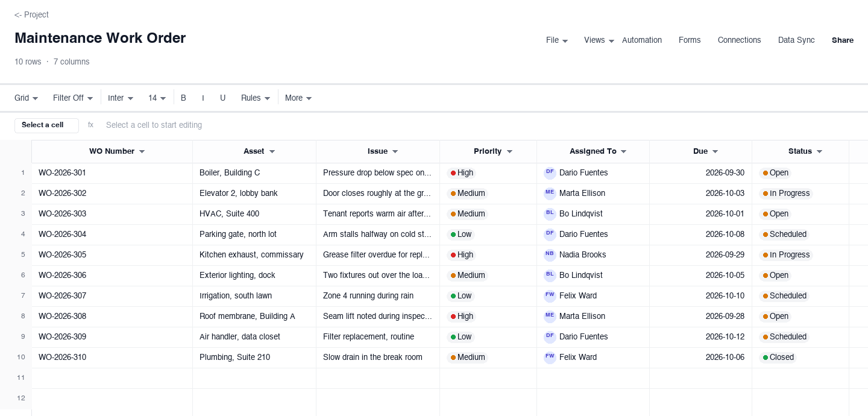Click In Progress status for WO-2026-302

(x=786, y=194)
